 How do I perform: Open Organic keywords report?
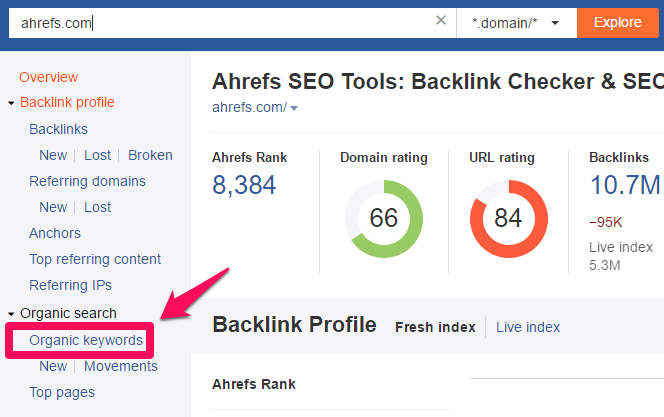tap(86, 340)
